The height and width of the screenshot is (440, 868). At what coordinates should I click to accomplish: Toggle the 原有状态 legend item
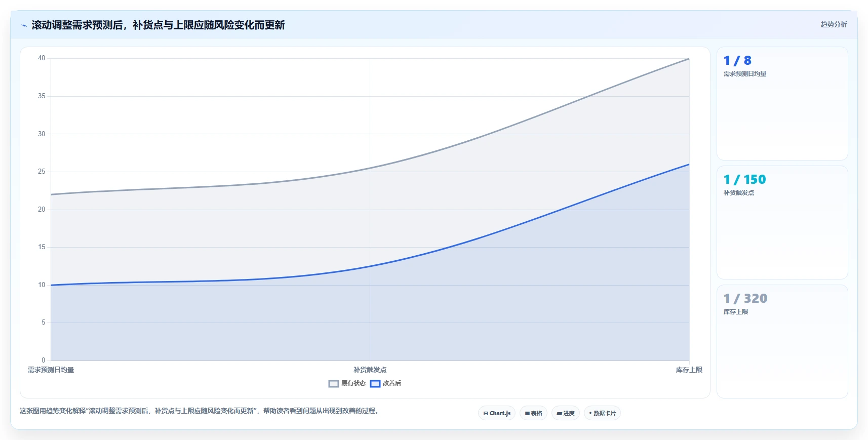[347, 383]
